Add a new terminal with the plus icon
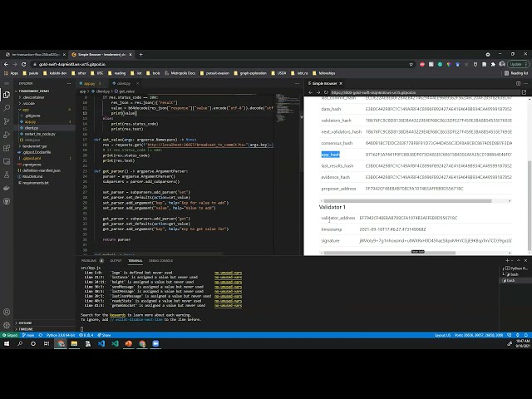 (x=507, y=260)
